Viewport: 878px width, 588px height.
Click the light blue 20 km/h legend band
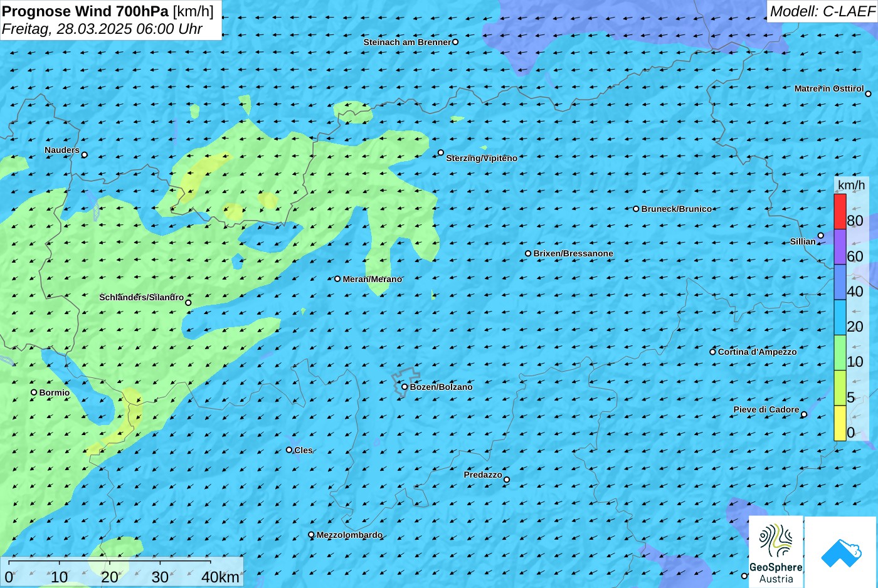pyautogui.click(x=840, y=317)
